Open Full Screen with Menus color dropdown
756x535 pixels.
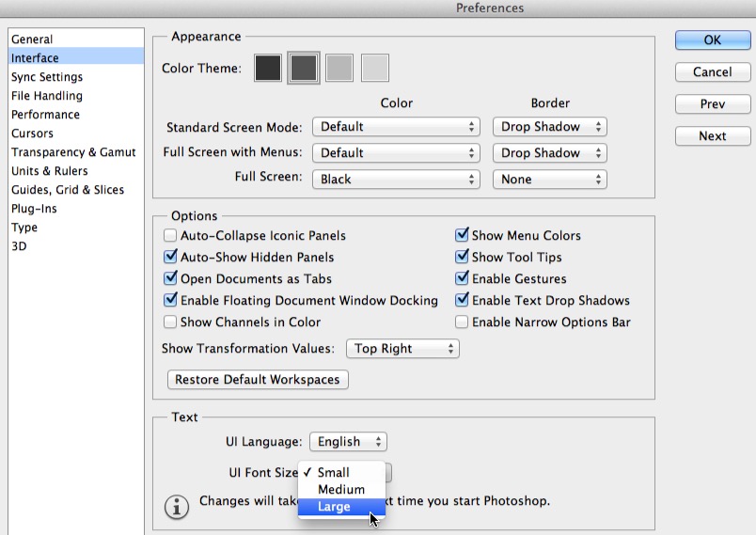(x=396, y=152)
